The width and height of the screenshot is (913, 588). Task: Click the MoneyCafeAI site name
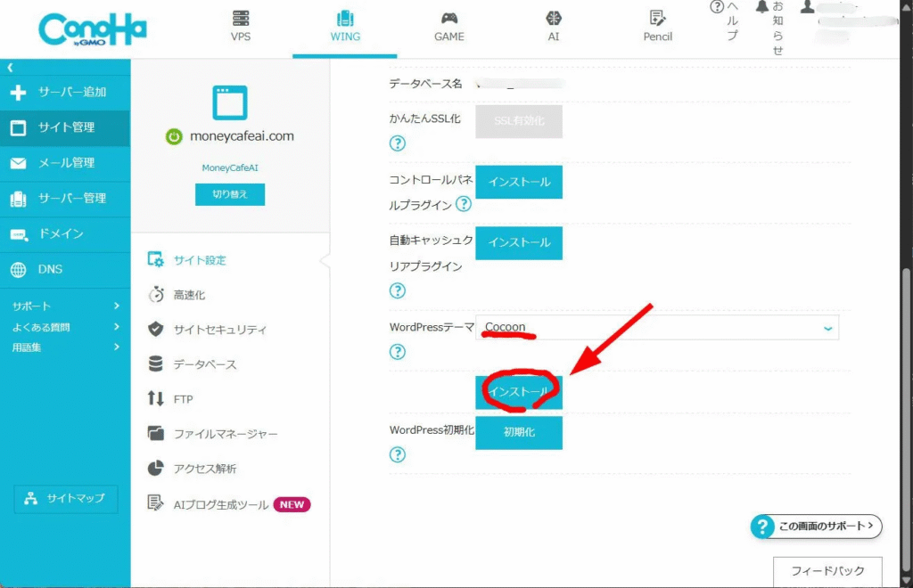pyautogui.click(x=230, y=167)
